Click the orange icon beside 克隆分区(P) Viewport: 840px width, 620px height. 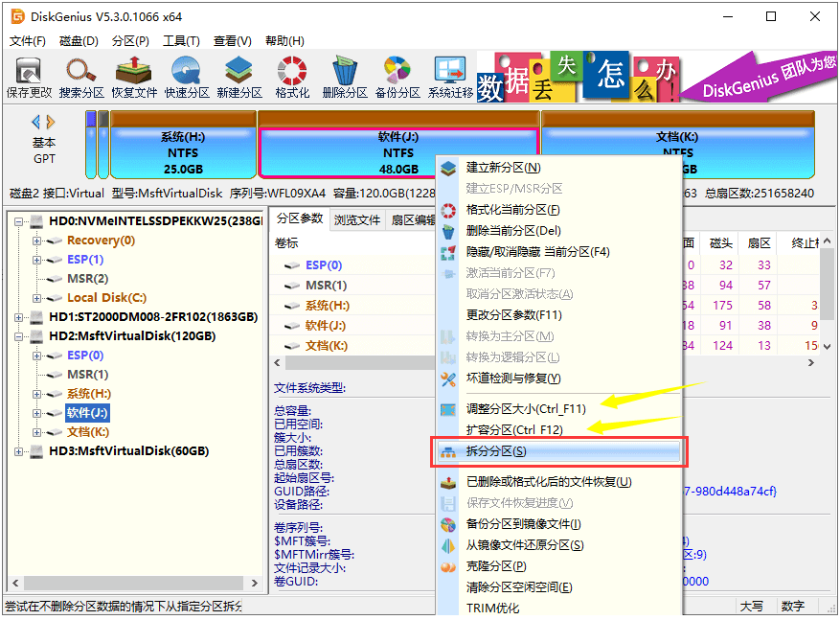tap(448, 567)
